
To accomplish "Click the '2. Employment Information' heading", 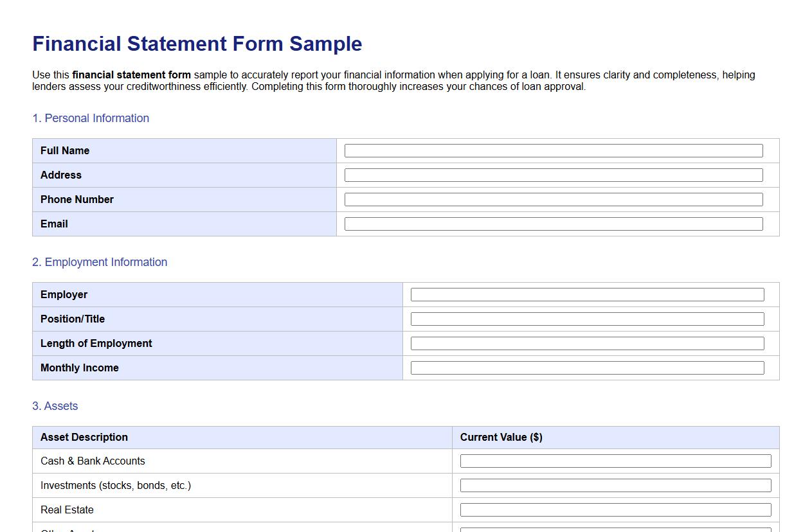I will click(x=100, y=262).
